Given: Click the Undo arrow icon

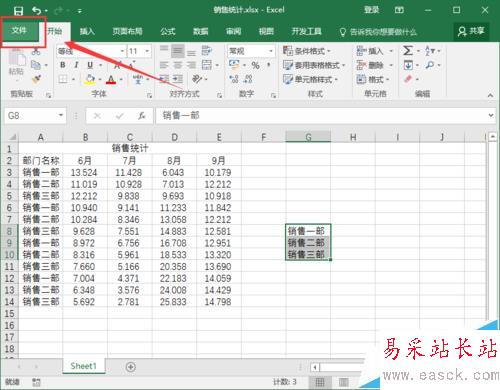Looking at the screenshot, I should click(36, 11).
